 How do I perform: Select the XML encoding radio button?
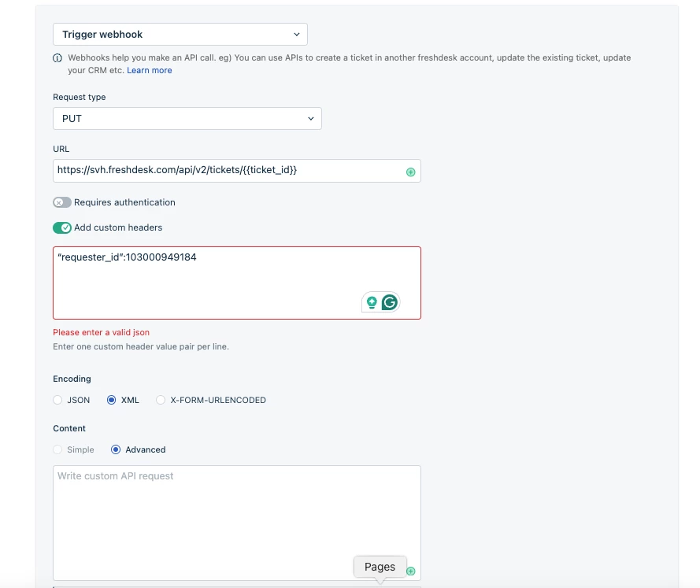(x=112, y=400)
